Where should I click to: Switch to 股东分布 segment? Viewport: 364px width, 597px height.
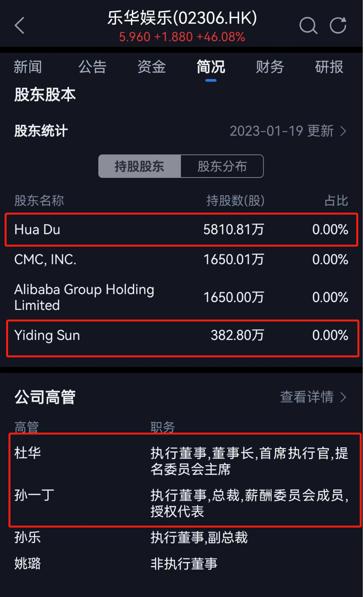pos(222,166)
